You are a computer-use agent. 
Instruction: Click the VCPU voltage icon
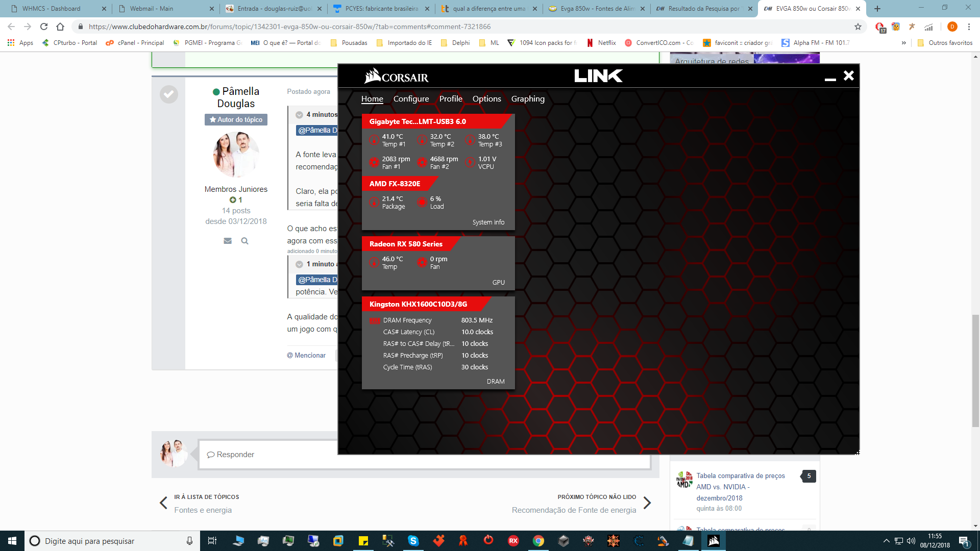coord(470,162)
